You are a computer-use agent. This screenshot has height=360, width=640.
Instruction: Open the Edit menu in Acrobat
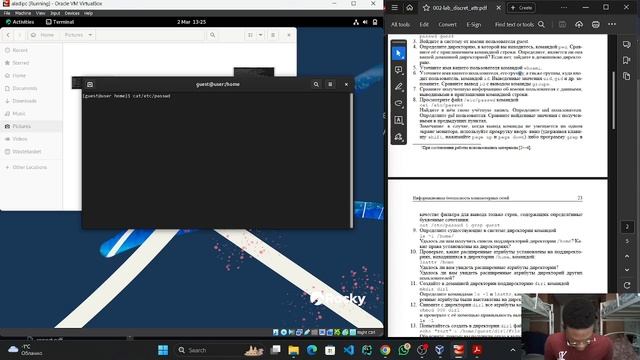[424, 24]
